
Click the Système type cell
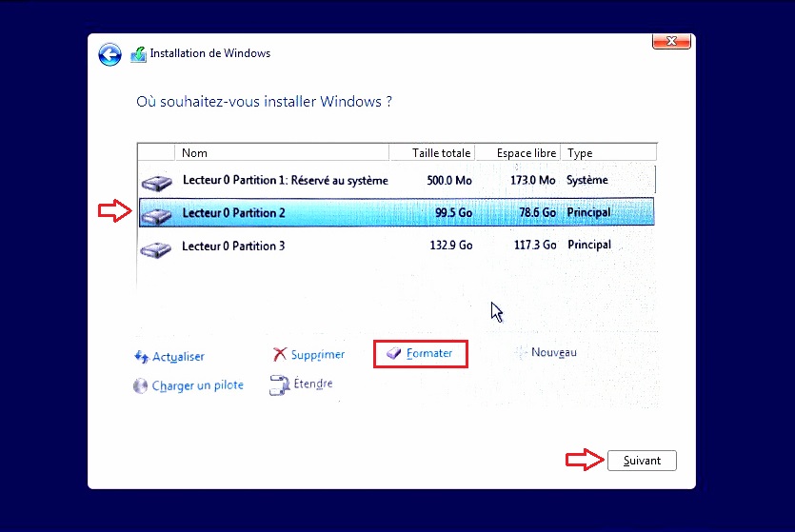click(587, 180)
